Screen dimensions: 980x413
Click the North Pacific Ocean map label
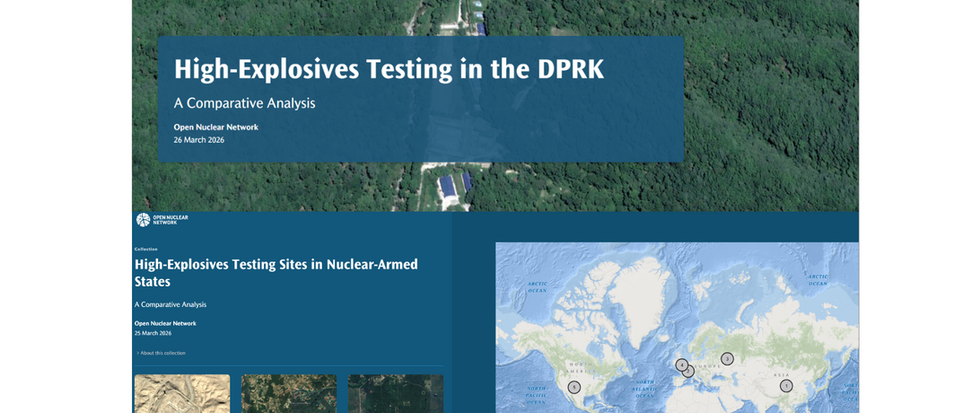[x=536, y=394]
